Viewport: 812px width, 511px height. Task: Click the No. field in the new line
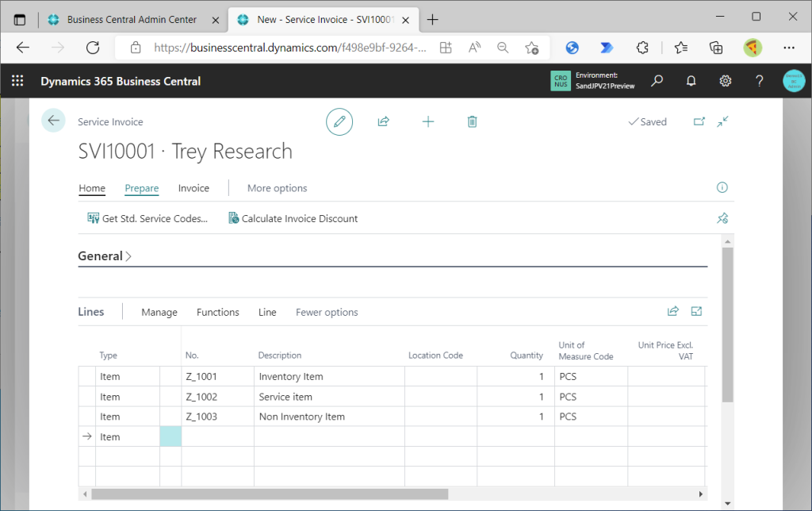pos(217,437)
